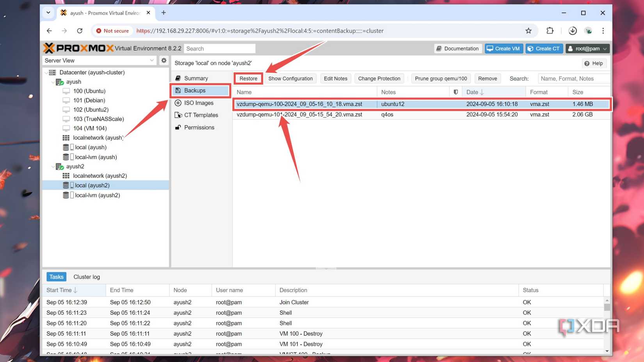The height and width of the screenshot is (362, 644).
Task: Click the monitor icon for 100 (Ubuntu)
Action: pyautogui.click(x=66, y=91)
